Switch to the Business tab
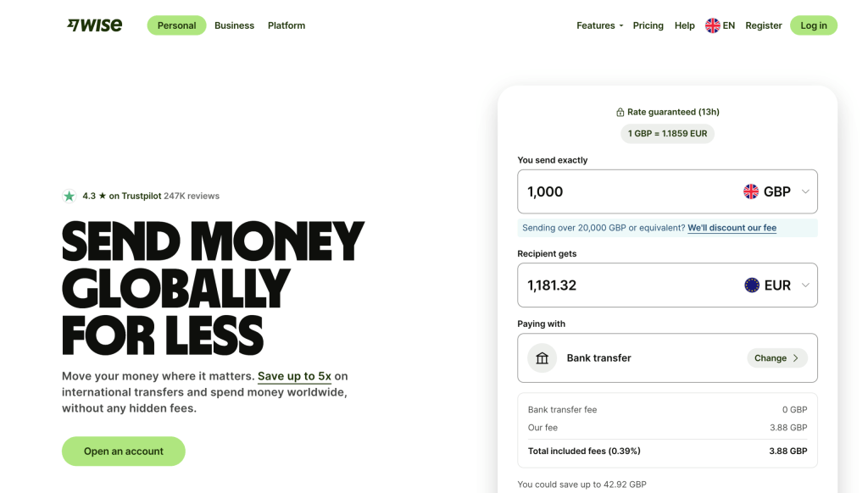Image resolution: width=868 pixels, height=493 pixels. coord(234,25)
